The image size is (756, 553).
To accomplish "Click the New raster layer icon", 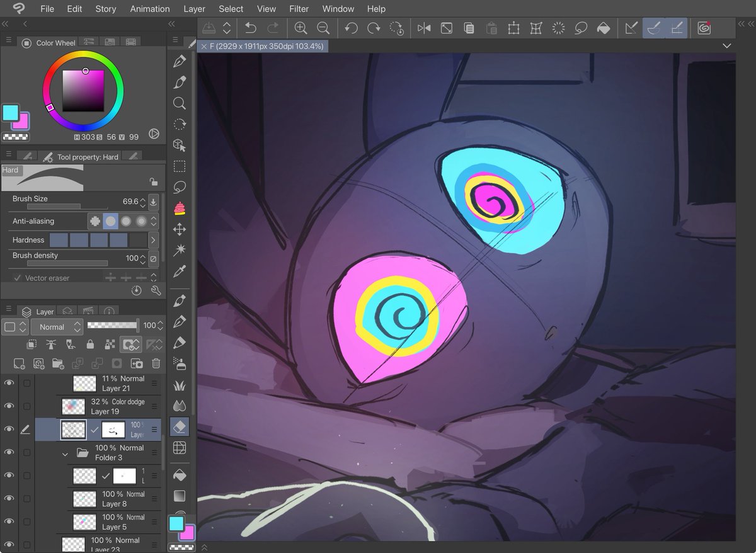I will [19, 363].
